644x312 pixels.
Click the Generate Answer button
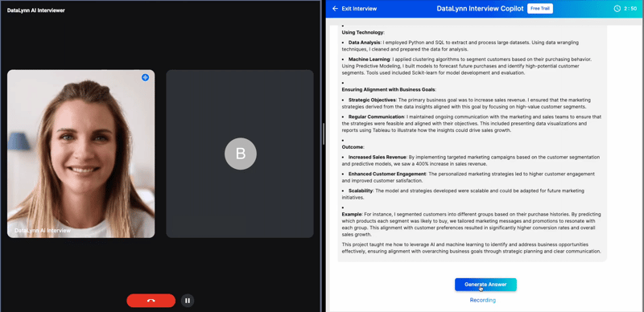(485, 285)
